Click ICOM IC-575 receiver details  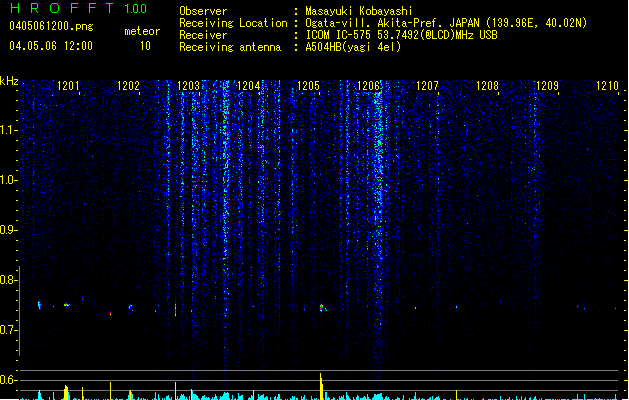point(401,35)
